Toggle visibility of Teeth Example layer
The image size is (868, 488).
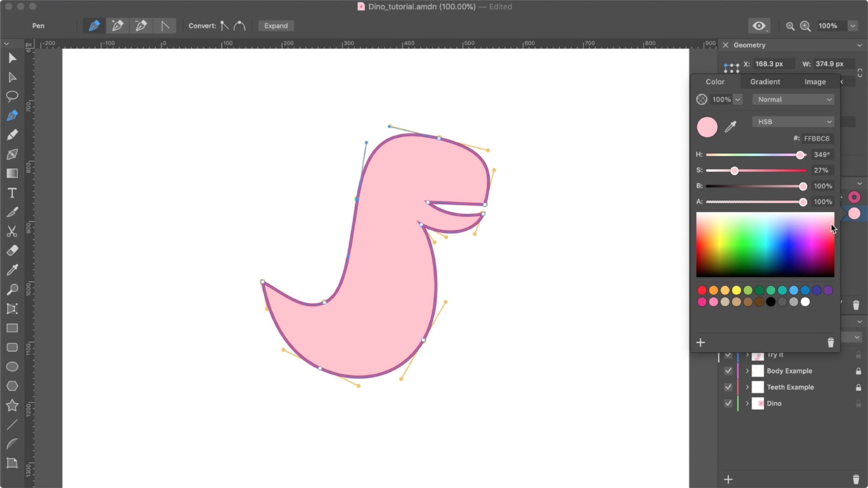[x=728, y=387]
